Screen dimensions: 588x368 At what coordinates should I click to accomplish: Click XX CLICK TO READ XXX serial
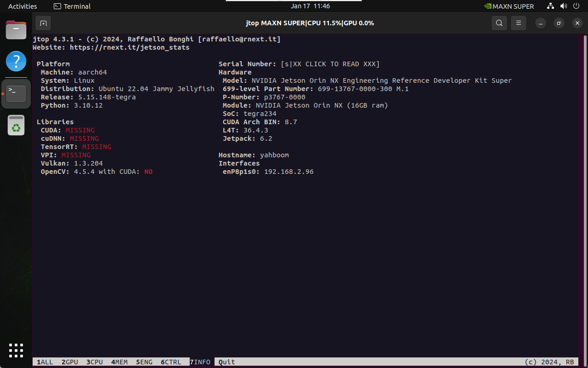[330, 64]
